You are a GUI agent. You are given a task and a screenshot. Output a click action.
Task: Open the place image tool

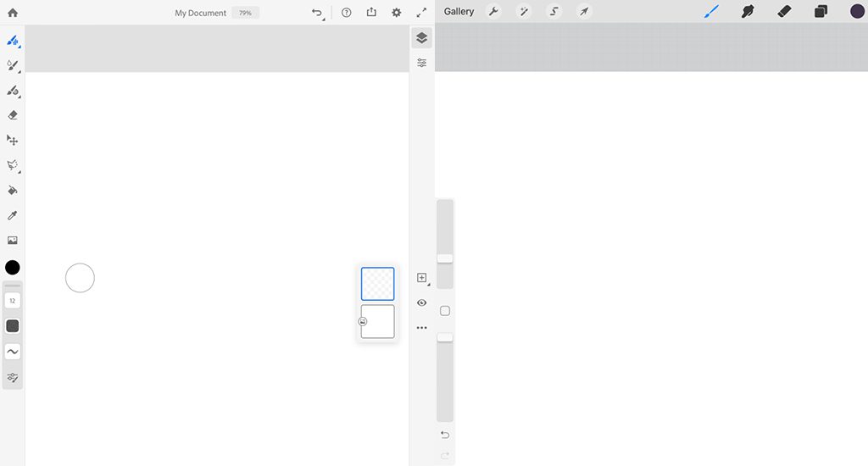pyautogui.click(x=13, y=240)
